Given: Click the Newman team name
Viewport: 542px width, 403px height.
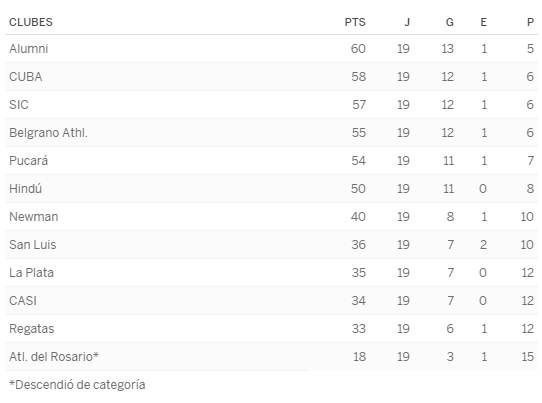Looking at the screenshot, I should [x=34, y=217].
